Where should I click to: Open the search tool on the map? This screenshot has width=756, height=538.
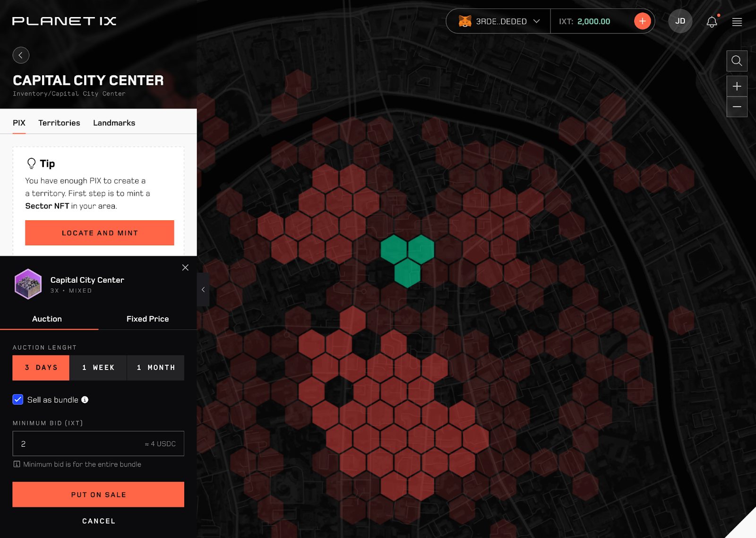737,61
